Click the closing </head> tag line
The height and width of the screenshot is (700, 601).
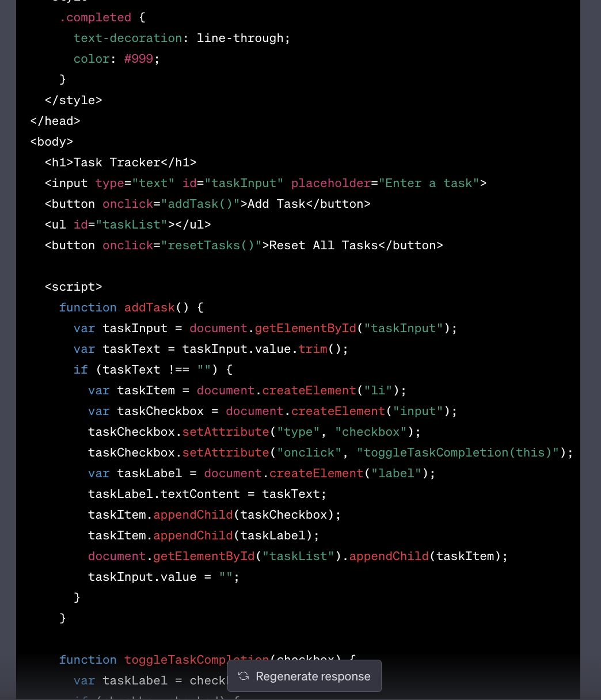(x=55, y=121)
